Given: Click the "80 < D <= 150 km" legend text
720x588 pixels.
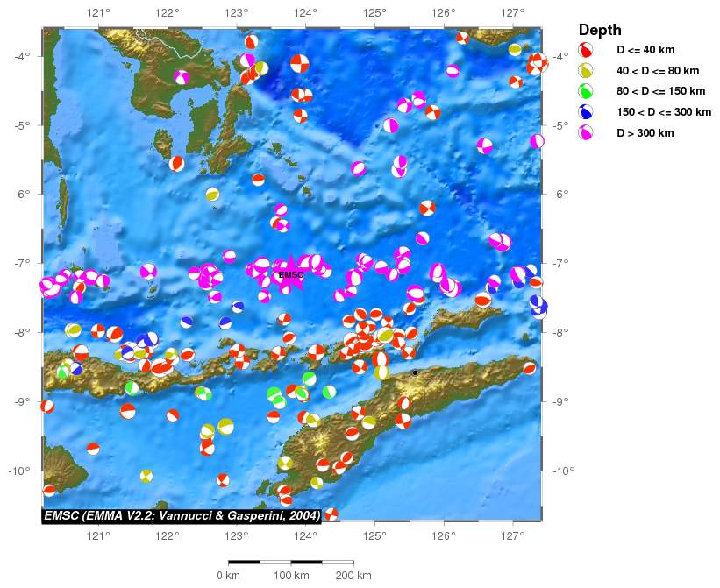Looking at the screenshot, I should 660,91.
